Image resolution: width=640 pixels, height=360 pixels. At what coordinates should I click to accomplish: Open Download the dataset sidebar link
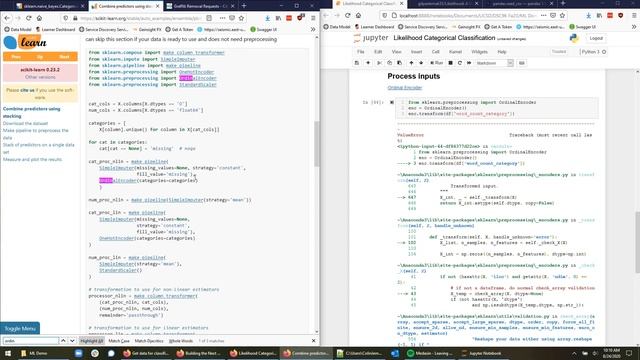coord(25,123)
